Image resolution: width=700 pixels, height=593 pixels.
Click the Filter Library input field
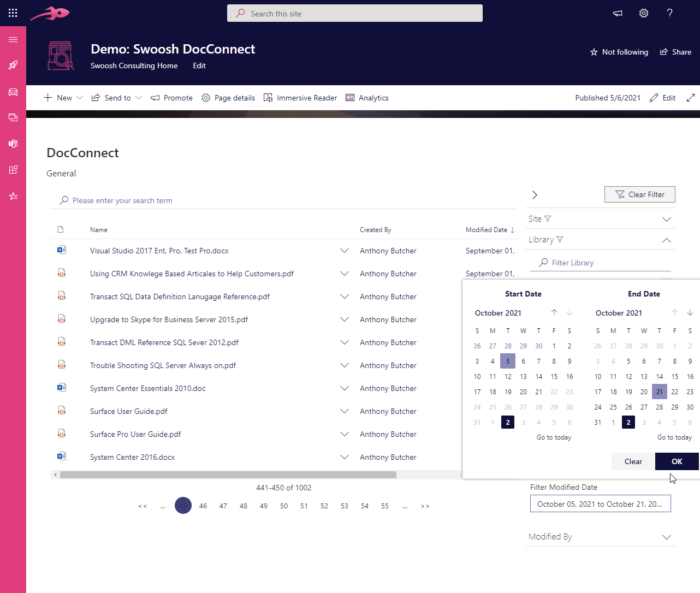coord(601,263)
